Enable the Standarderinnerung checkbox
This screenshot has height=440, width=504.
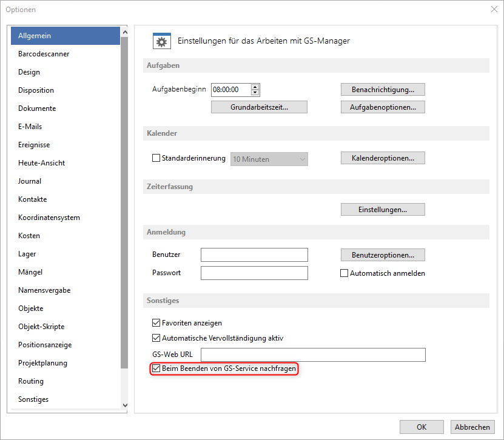tap(156, 158)
